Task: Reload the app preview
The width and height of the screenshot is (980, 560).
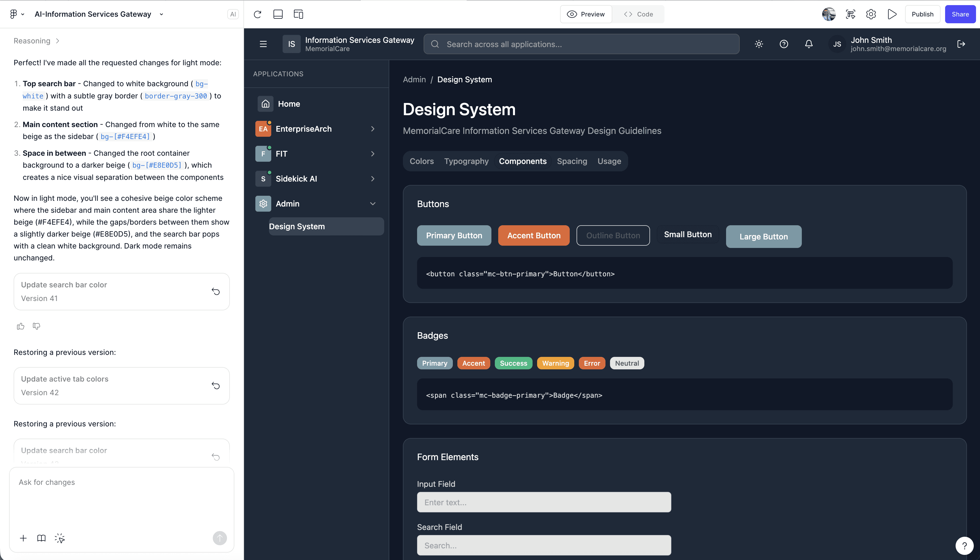Action: [257, 14]
